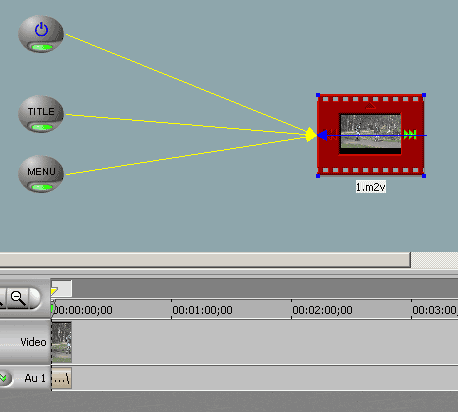458x412 pixels.
Task: Click the First Play power button icon
Action: pyautogui.click(x=41, y=30)
